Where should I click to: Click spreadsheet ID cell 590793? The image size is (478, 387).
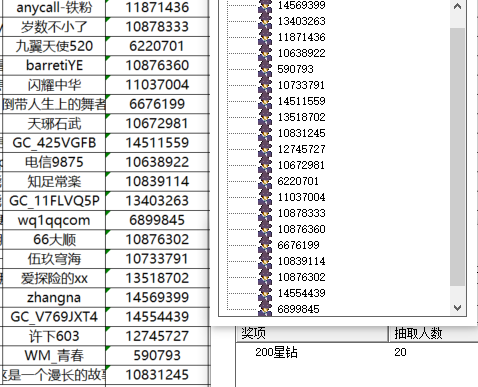pyautogui.click(x=157, y=355)
